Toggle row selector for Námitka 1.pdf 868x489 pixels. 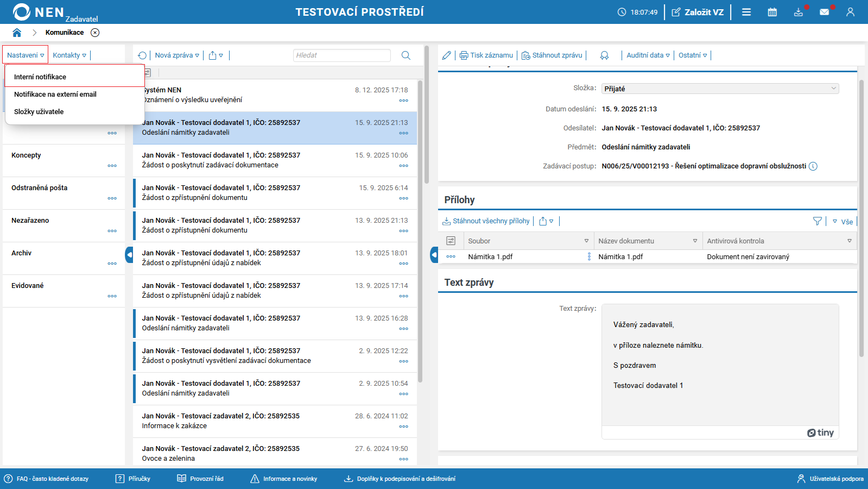451,256
